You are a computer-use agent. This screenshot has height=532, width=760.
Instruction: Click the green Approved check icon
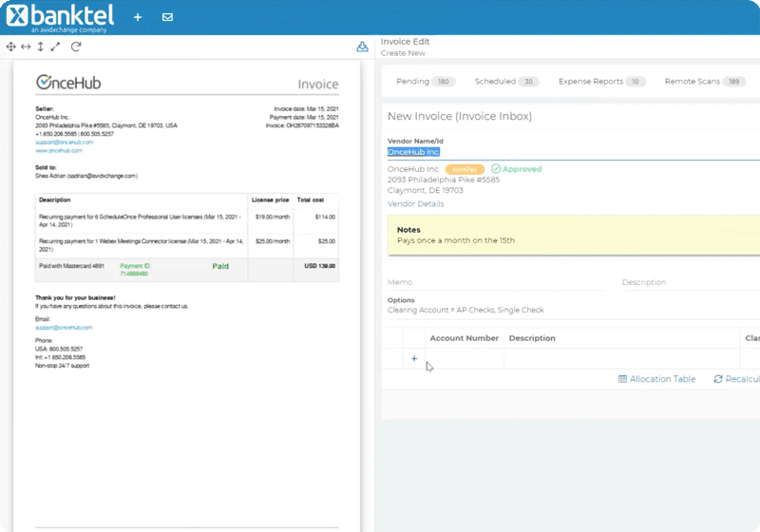(496, 168)
